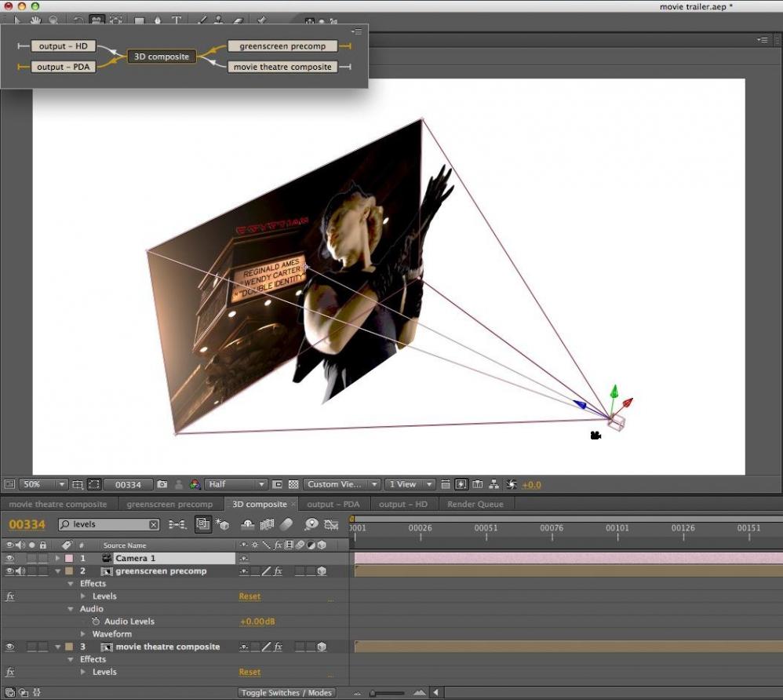The height and width of the screenshot is (700, 783).
Task: Open the 50% magnification dropdown
Action: coord(42,484)
